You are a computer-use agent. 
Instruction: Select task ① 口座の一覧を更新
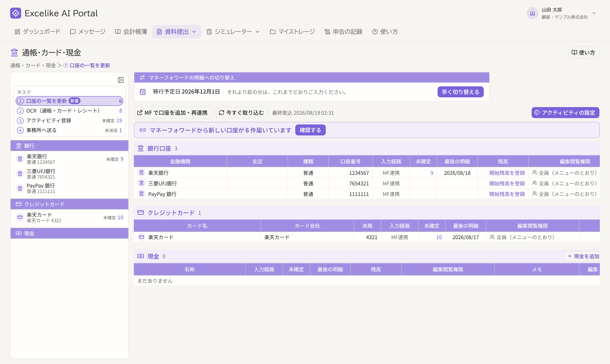click(69, 101)
